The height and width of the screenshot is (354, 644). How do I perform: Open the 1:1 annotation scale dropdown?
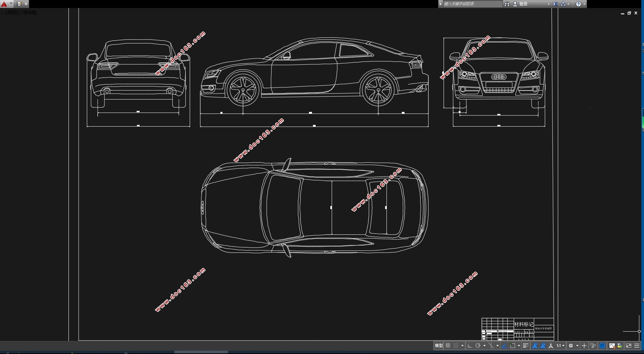pos(560,346)
